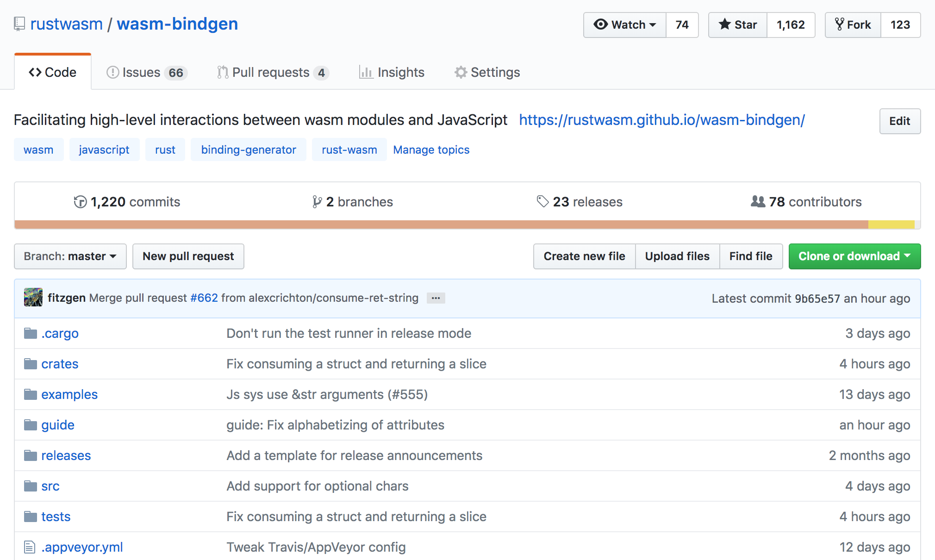Open the Settings tab

pyautogui.click(x=487, y=72)
